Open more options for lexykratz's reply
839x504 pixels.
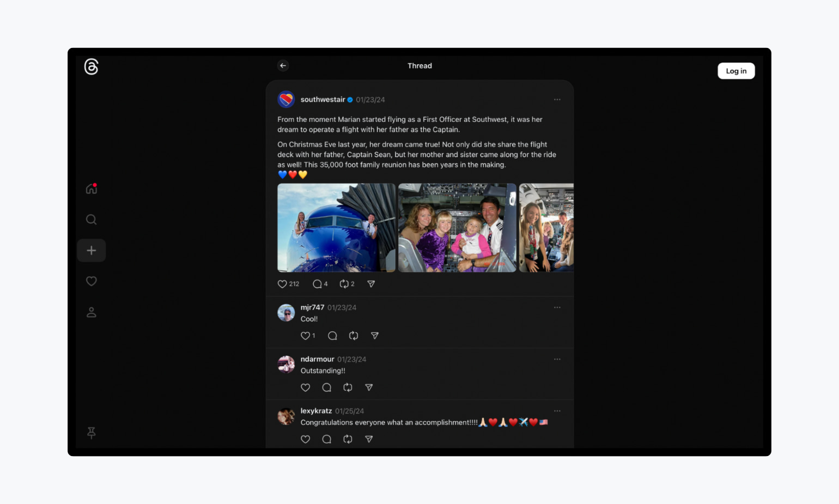[557, 411]
